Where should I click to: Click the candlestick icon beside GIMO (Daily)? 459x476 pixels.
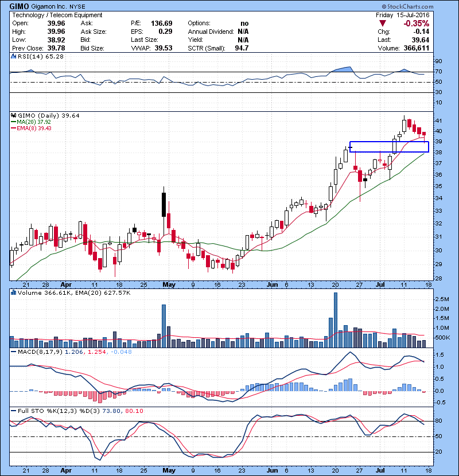(13, 115)
